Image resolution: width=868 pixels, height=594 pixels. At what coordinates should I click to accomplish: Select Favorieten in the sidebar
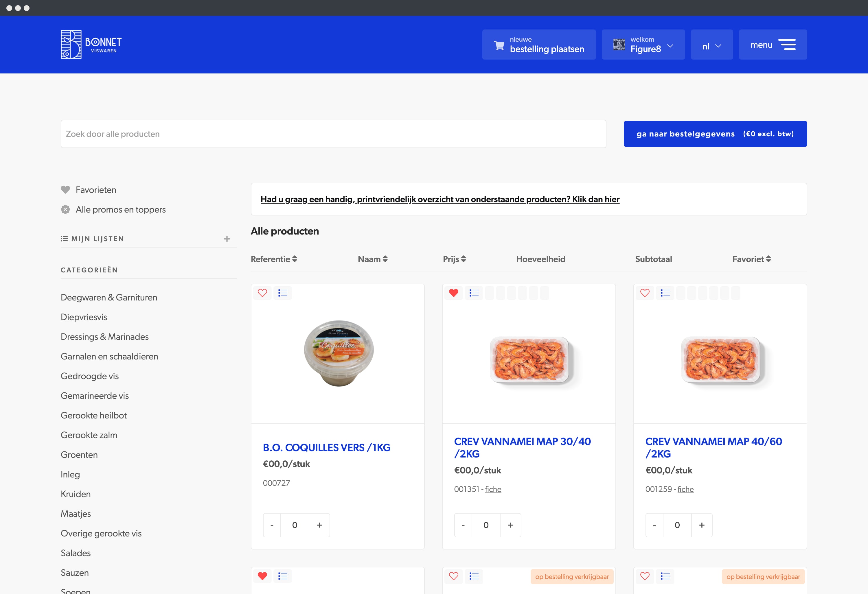(95, 190)
